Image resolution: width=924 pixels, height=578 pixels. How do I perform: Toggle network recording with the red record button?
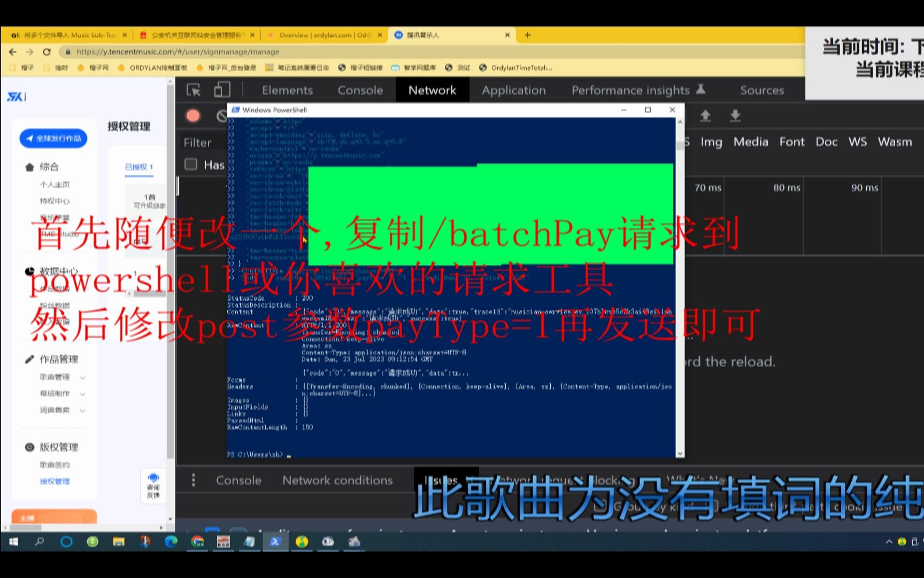(193, 116)
